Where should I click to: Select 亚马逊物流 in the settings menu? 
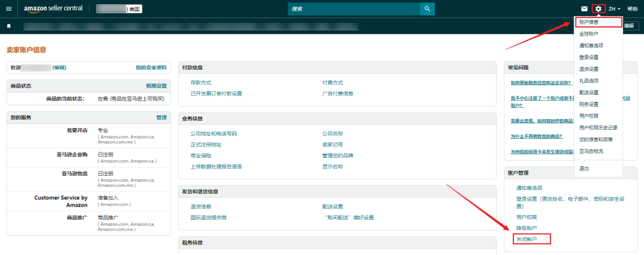tap(590, 151)
